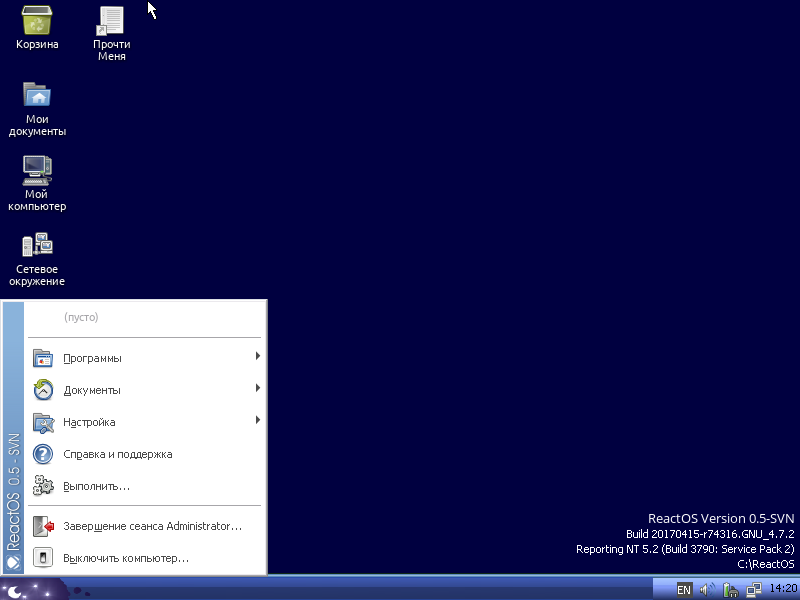The height and width of the screenshot is (600, 800).
Task: Click the Документы clock icon
Action: tap(43, 390)
